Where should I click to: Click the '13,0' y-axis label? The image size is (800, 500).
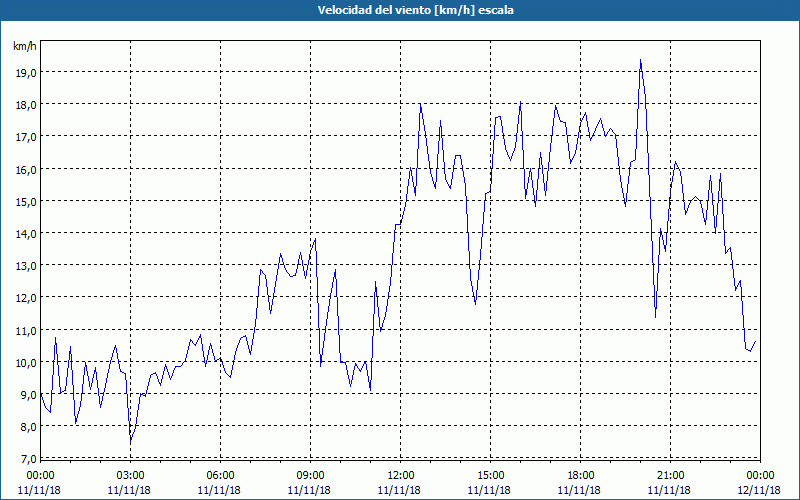coord(26,266)
